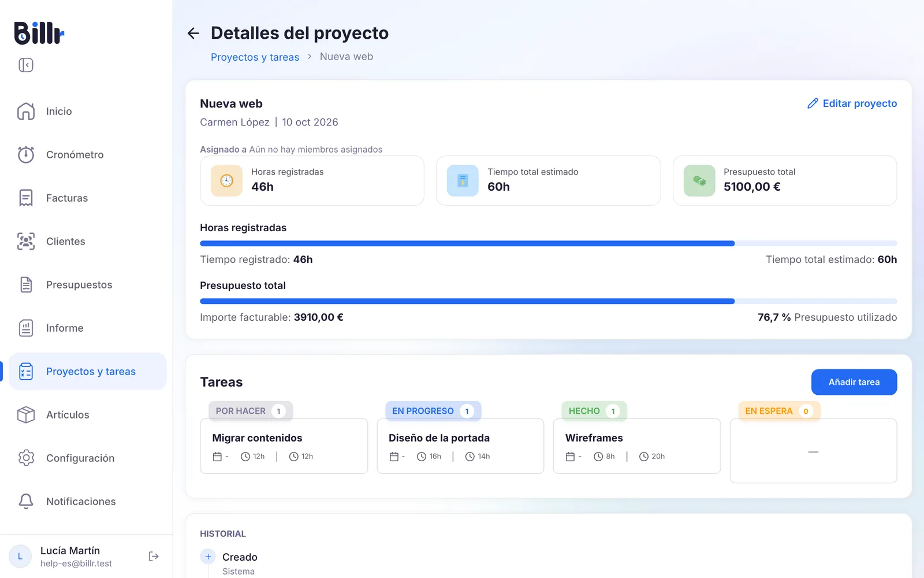Click the Horas registradas clock icon
This screenshot has height=578, width=924.
tap(227, 180)
